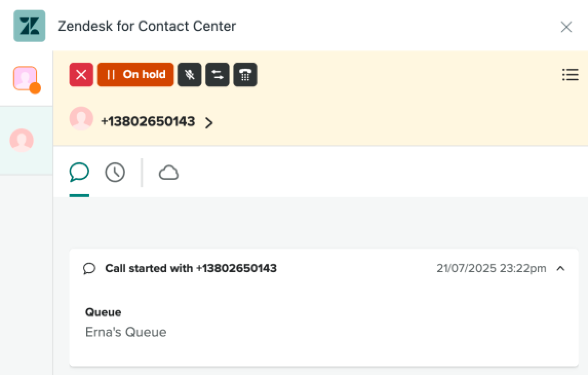Close the Zendesk for Contact Center panel
This screenshot has width=588, height=375.
tap(566, 27)
